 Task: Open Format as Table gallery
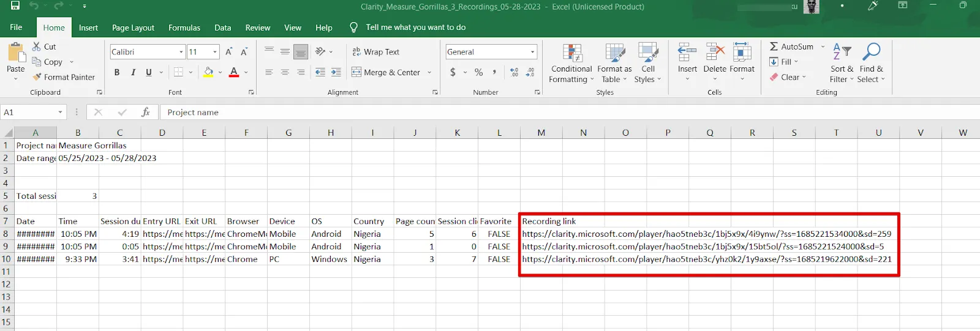click(x=614, y=63)
